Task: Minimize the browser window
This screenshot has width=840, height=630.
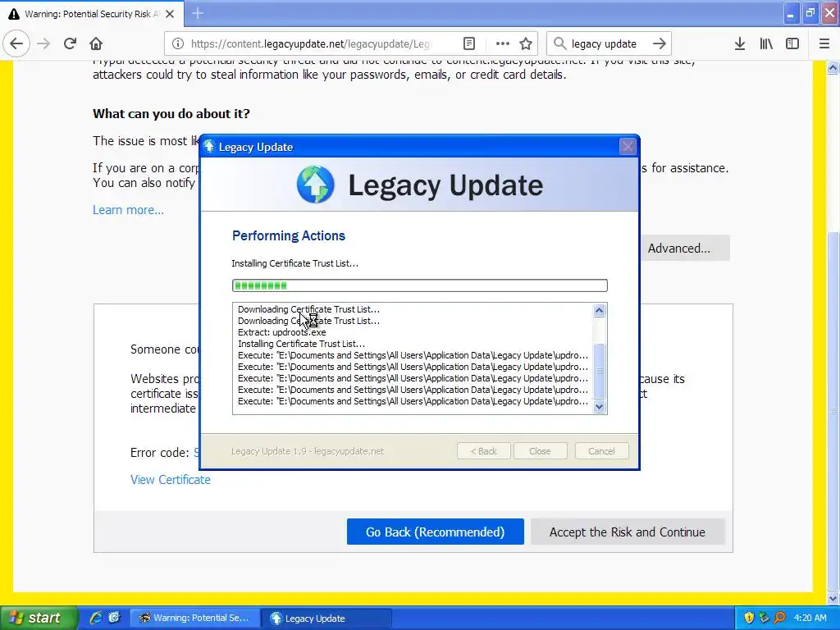Action: coord(790,14)
